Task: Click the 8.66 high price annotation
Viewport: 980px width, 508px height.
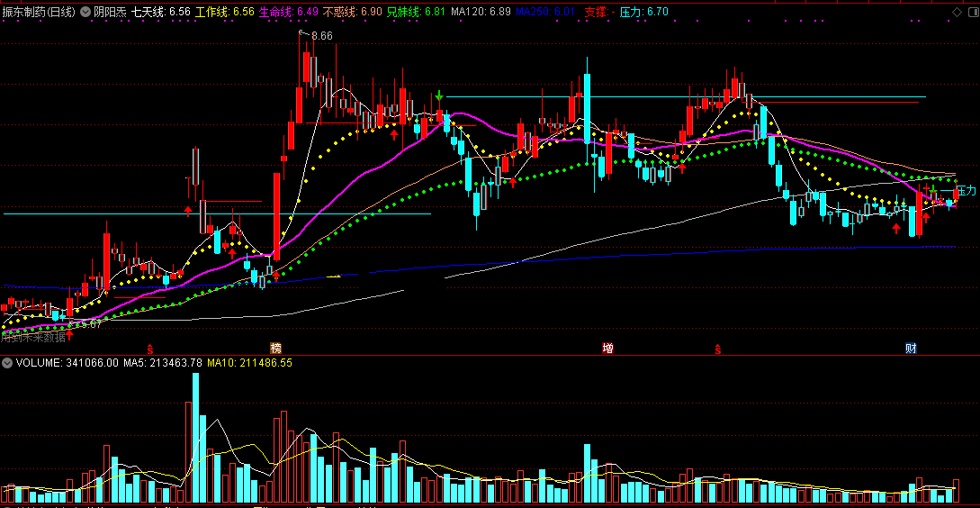Action: [x=322, y=36]
